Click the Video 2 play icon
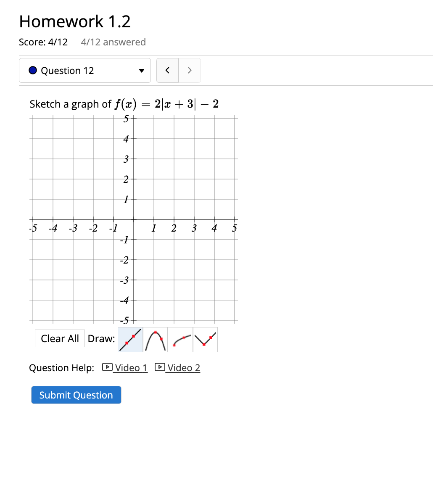This screenshot has width=433, height=504. tap(160, 367)
